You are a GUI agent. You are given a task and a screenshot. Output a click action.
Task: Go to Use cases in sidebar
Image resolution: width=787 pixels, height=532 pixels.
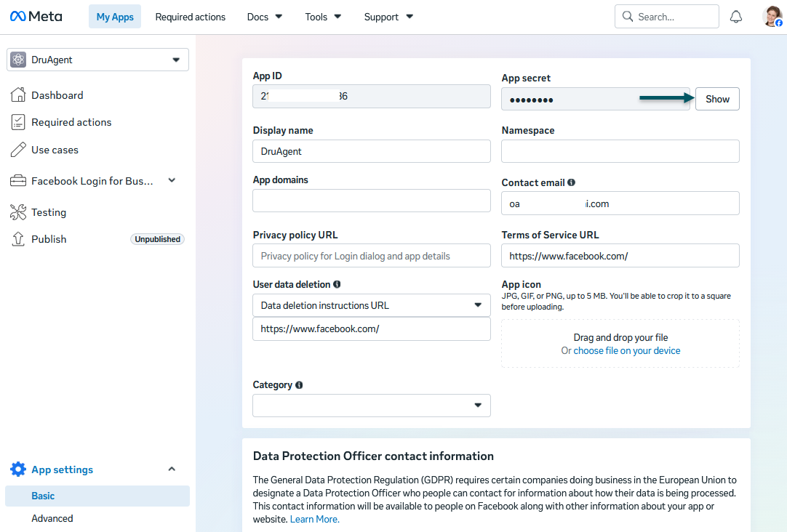55,150
